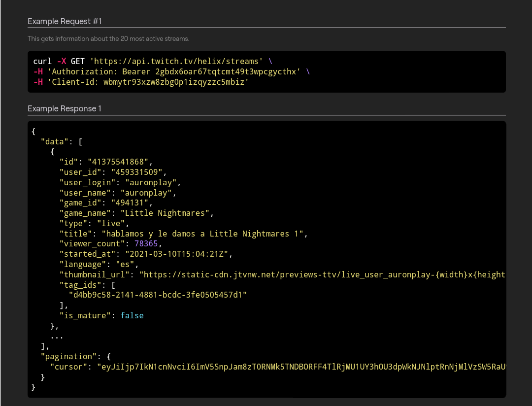Click the description about 20 most active streams
Screen dimensions: 532x406
108,39
